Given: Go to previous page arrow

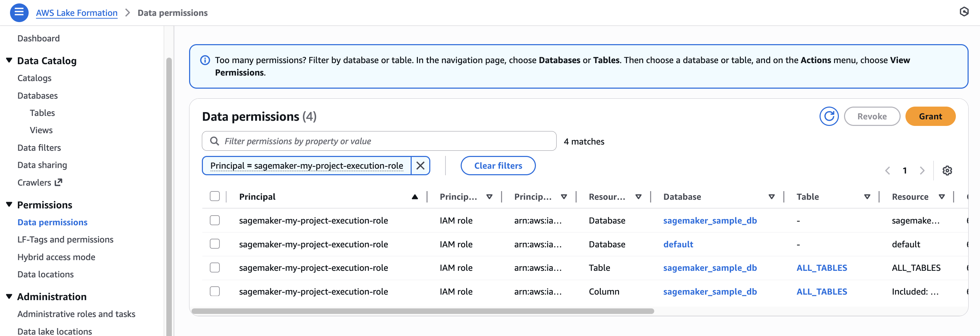Looking at the screenshot, I should point(888,170).
